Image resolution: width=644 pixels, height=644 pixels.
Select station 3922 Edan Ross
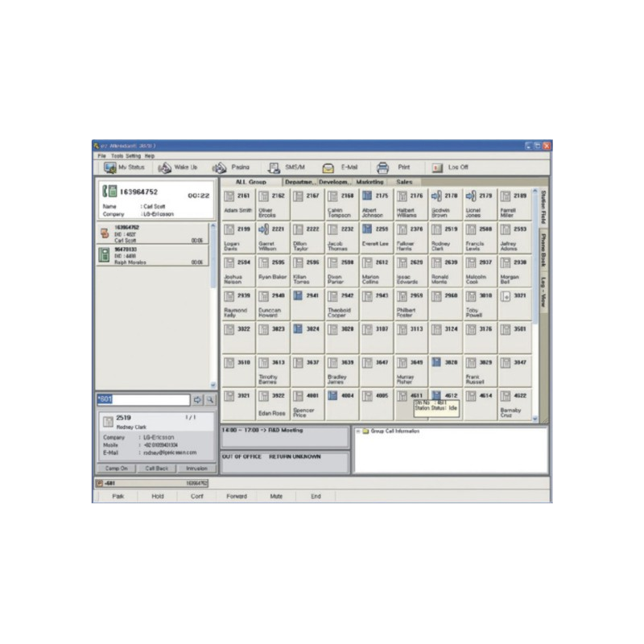(273, 404)
